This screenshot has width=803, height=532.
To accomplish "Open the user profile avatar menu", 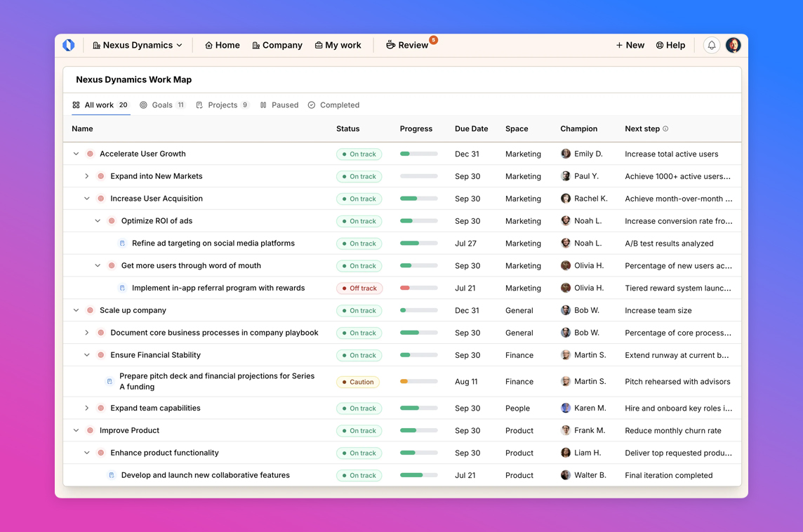I will click(733, 45).
